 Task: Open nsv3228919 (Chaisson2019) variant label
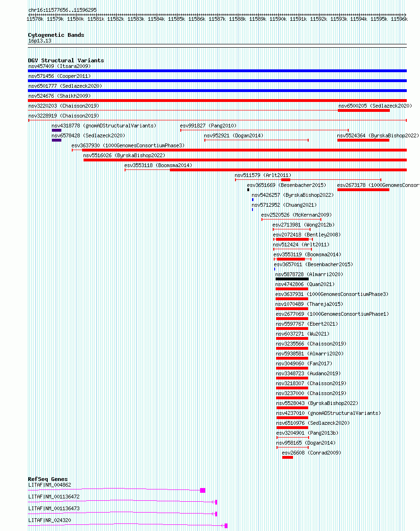pyautogui.click(x=64, y=116)
